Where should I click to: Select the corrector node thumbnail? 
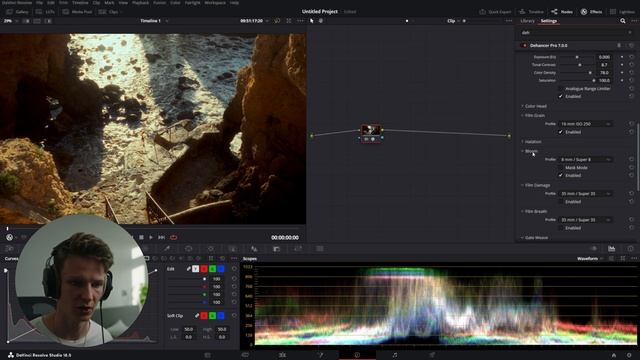point(371,130)
